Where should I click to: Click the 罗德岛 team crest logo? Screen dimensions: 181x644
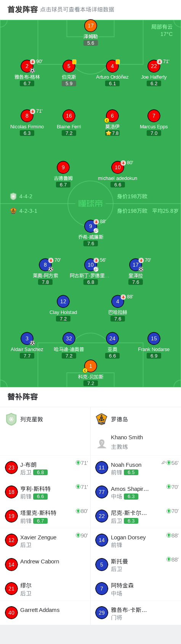point(102,419)
